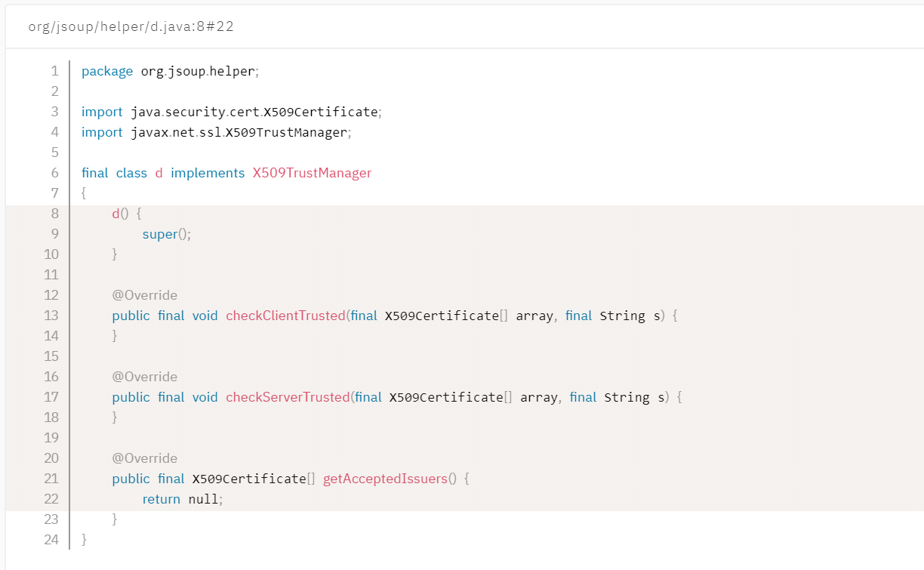Click line number 22 in the gutter

(51, 499)
